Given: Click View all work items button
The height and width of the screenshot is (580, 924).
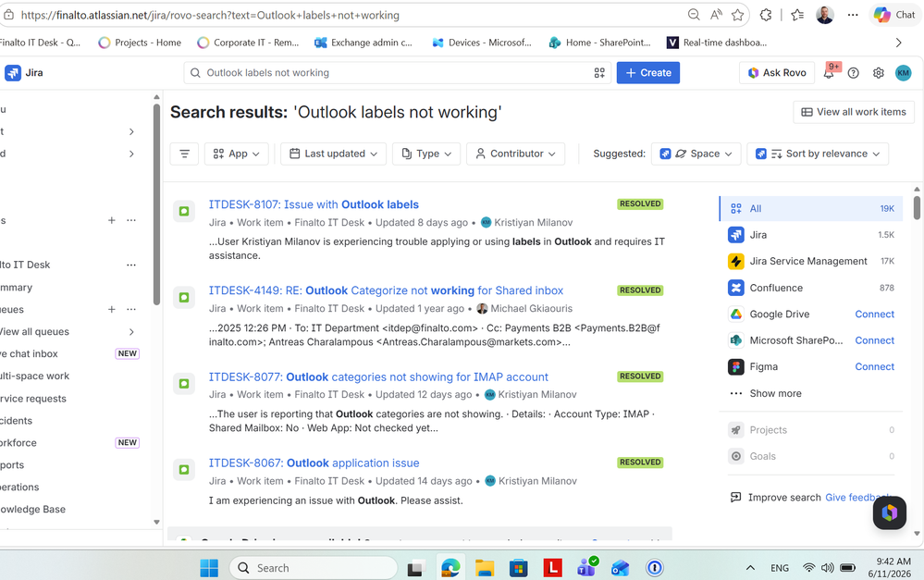Looking at the screenshot, I should (854, 112).
